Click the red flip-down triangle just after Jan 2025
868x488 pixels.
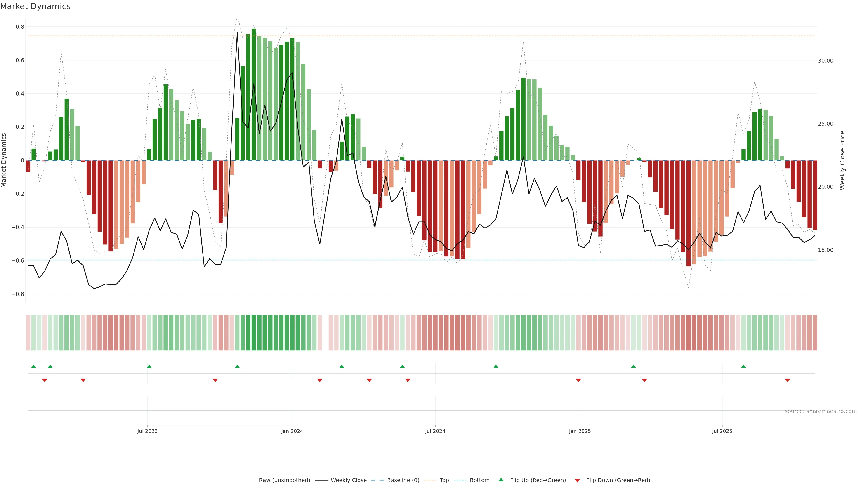pos(578,380)
